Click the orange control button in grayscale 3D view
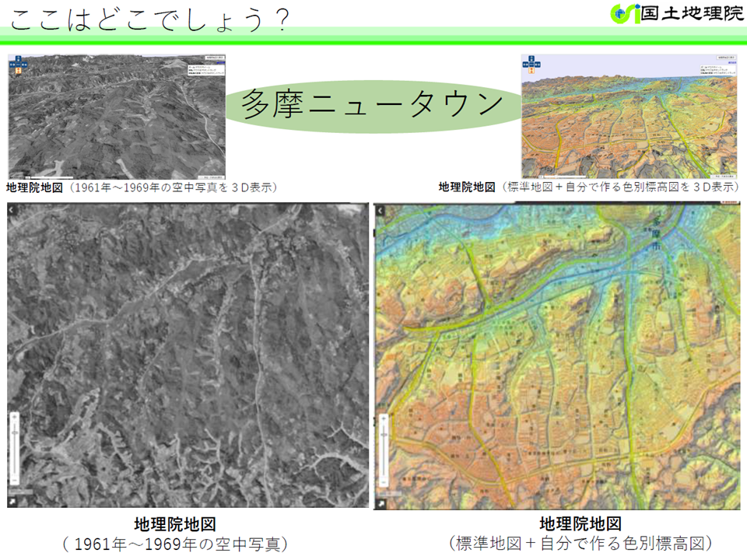Image resolution: width=747 pixels, height=560 pixels. 18,71
